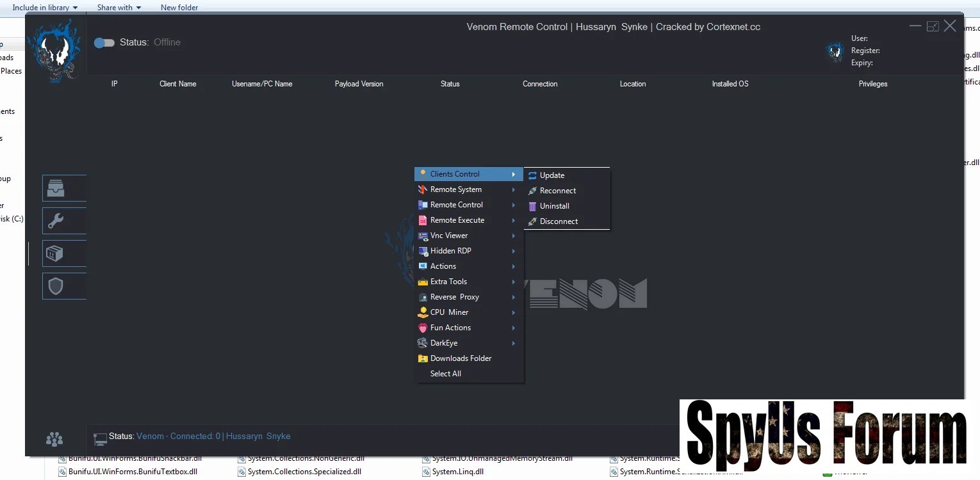Open the Include in library dropdown
This screenshot has width=980, height=480.
pos(45,8)
